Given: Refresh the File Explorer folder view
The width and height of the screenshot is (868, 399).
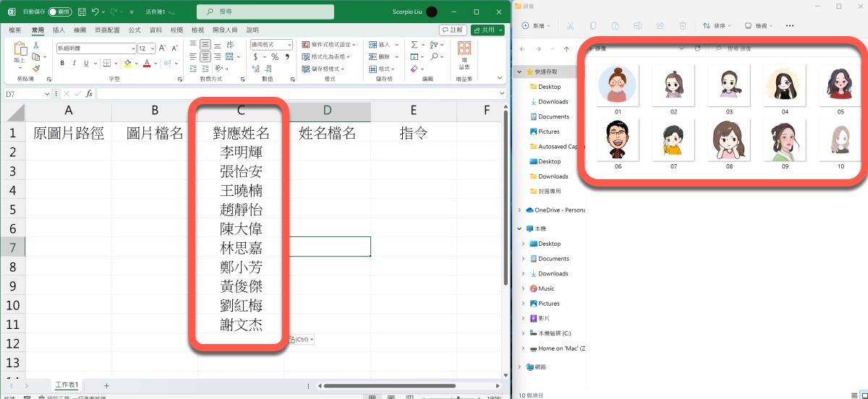Looking at the screenshot, I should point(697,48).
